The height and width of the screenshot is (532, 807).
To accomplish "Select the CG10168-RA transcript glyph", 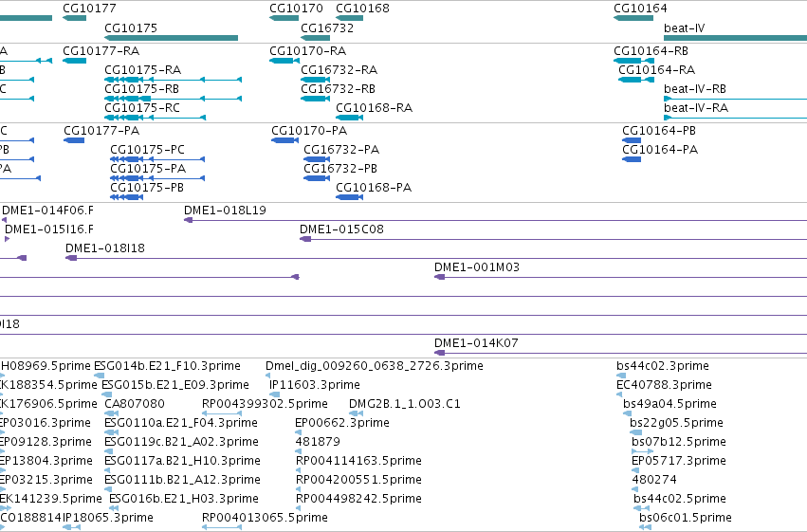I will (x=350, y=118).
